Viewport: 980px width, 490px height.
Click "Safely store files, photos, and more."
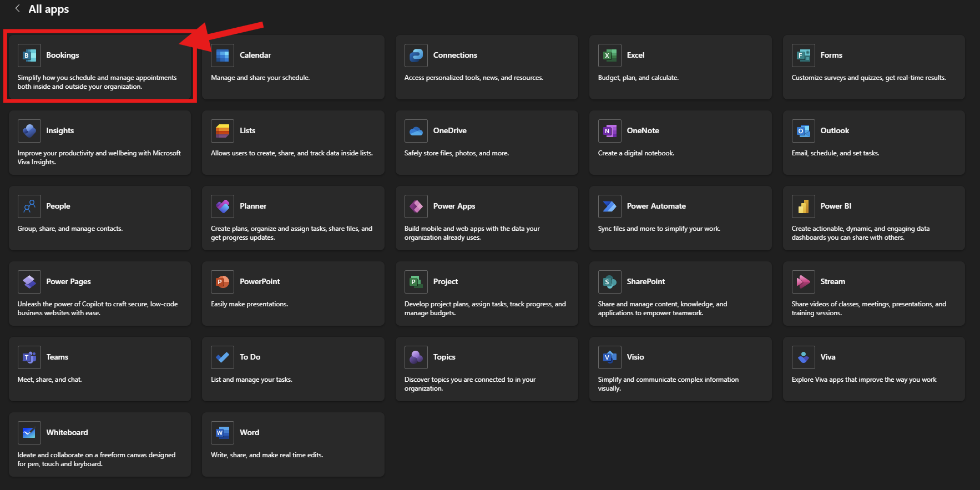click(x=456, y=153)
